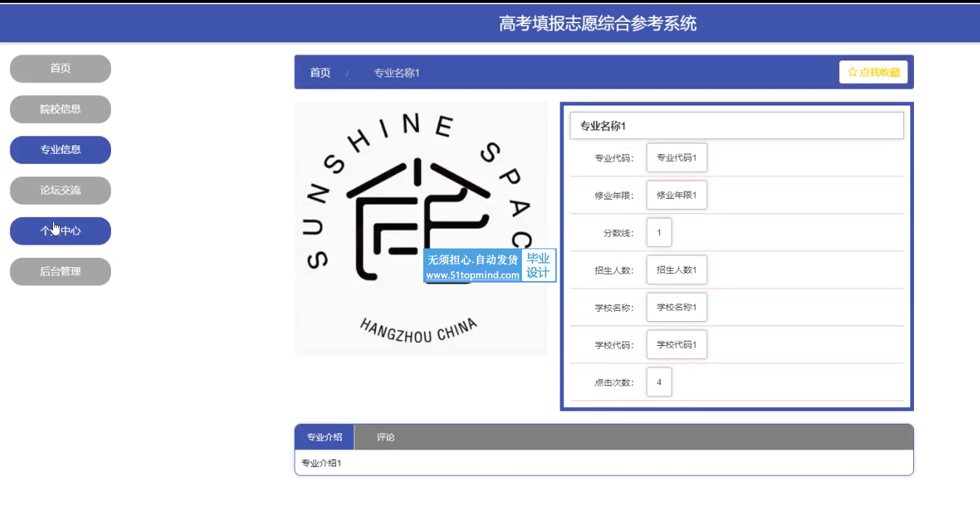Click the star icon on 点我收藏 button
This screenshot has width=980, height=531.
pyautogui.click(x=852, y=73)
